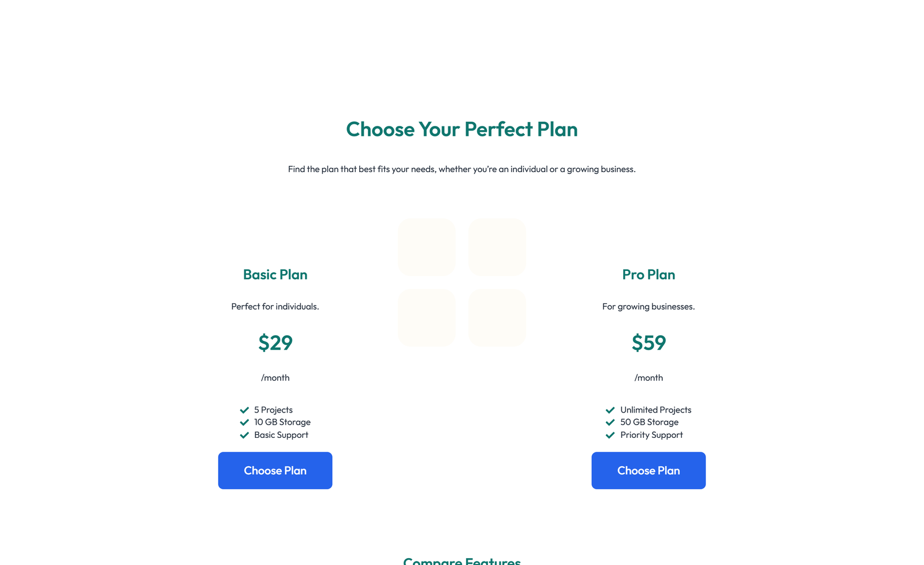Click the checkmark beside 5 Projects

coord(244,410)
